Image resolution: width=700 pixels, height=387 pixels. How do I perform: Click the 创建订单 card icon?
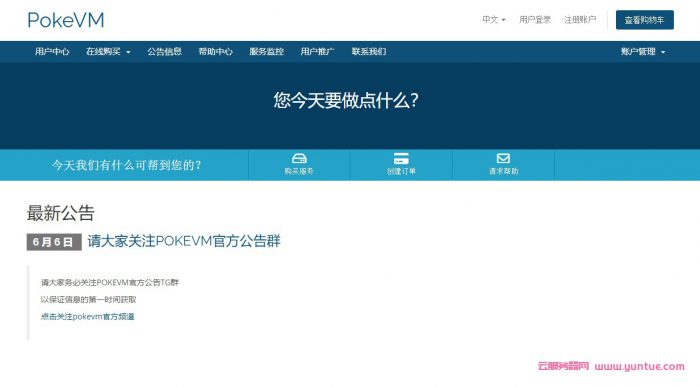(401, 158)
